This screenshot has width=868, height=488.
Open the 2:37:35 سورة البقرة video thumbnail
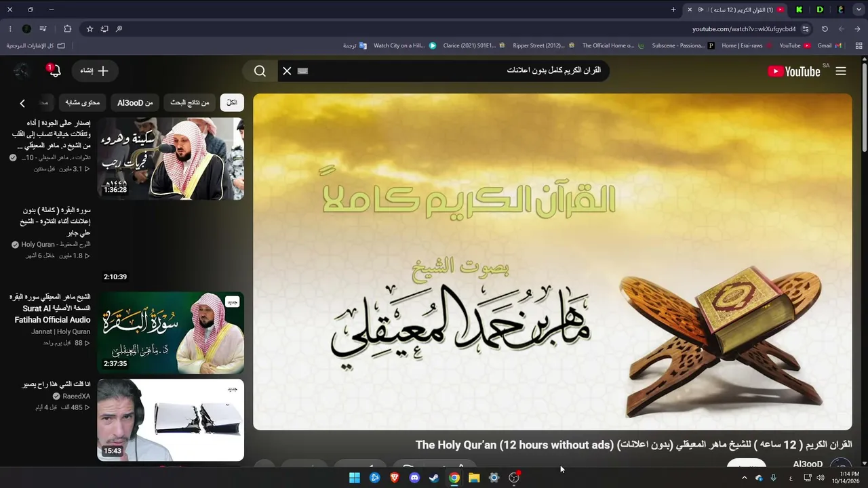[x=170, y=333]
